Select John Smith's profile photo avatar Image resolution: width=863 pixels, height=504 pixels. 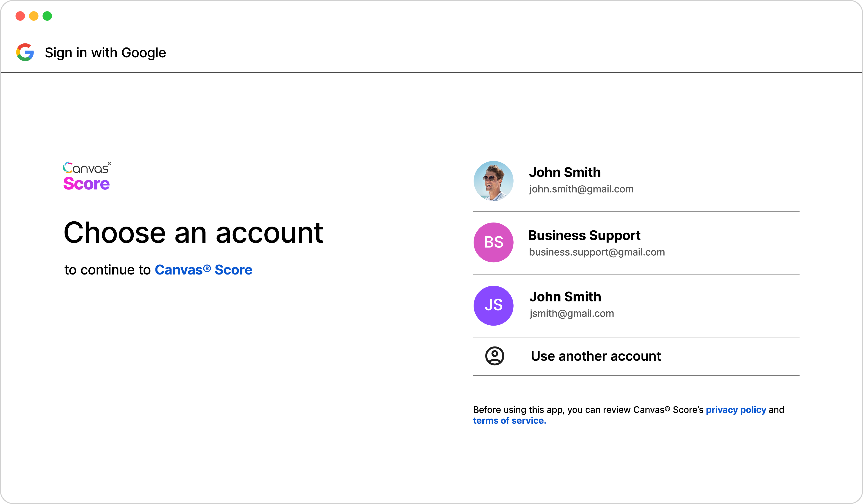[x=494, y=181]
